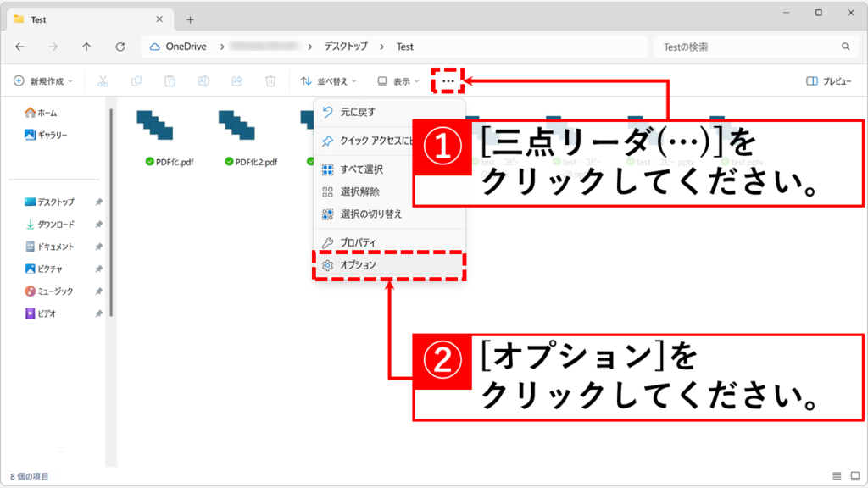Open ミュージック in the sidebar
This screenshot has width=868, height=488.
(x=48, y=291)
